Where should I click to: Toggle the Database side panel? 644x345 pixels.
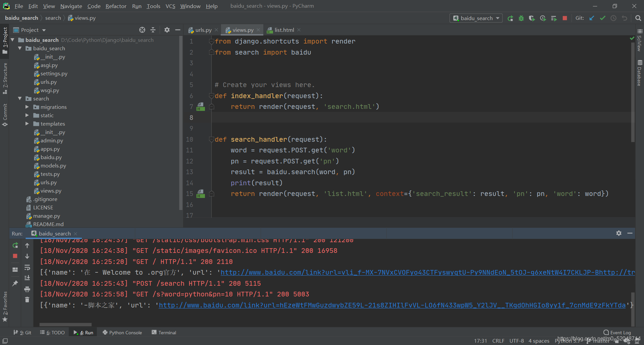(639, 73)
